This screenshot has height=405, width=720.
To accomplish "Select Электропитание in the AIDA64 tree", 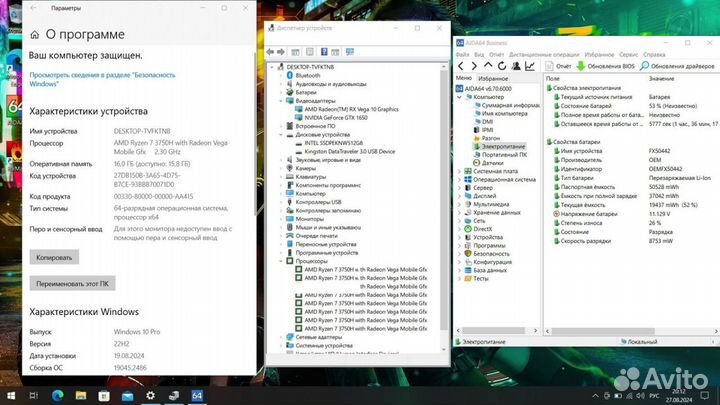I will [x=504, y=146].
